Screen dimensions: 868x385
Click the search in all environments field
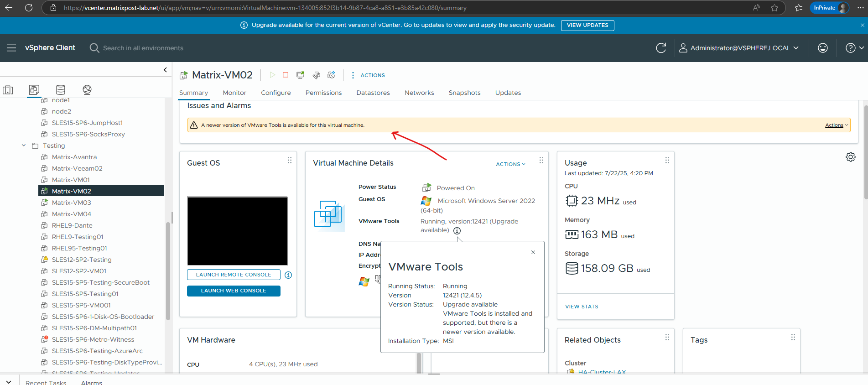143,48
